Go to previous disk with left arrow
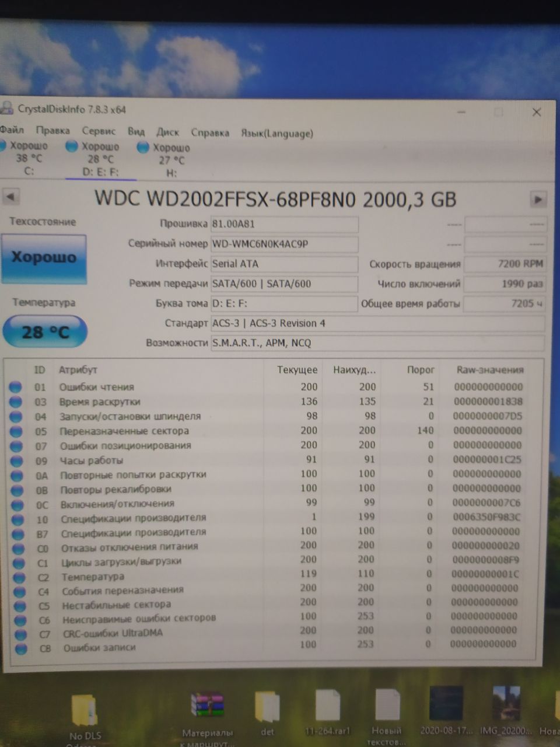 11,197
